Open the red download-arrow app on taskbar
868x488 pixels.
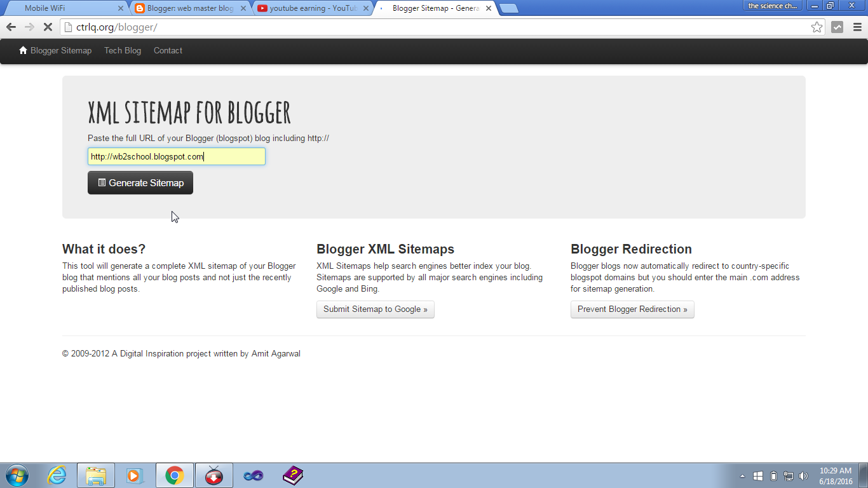coord(214,475)
